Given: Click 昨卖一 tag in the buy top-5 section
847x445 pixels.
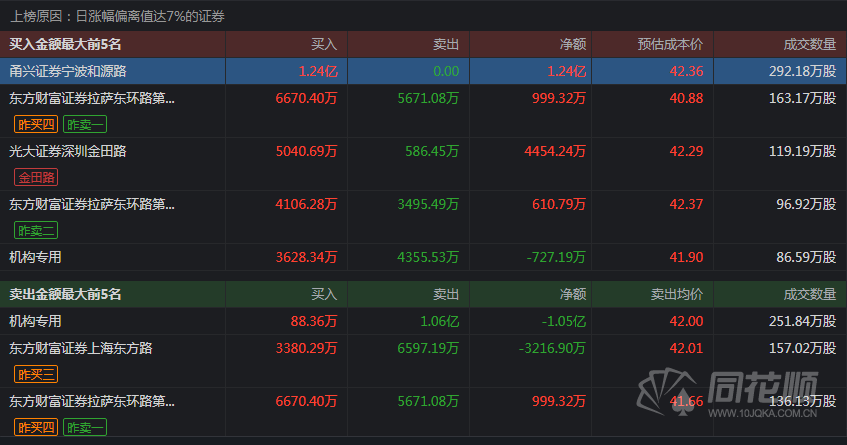Looking at the screenshot, I should 85,124.
